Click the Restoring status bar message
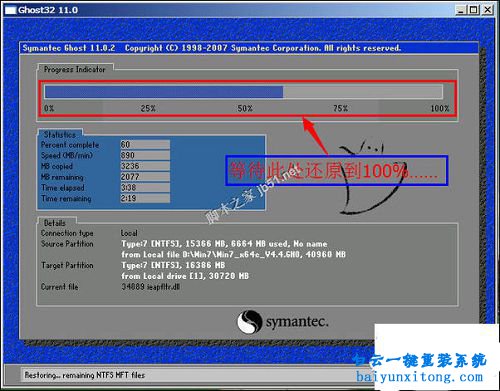Screen dimensions: 500x391 [x=85, y=375]
